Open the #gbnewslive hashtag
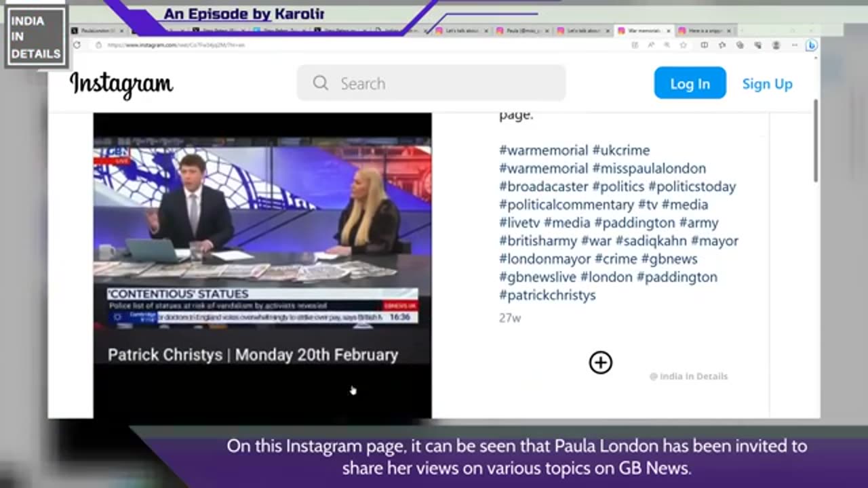Viewport: 868px width, 488px height. coord(538,277)
